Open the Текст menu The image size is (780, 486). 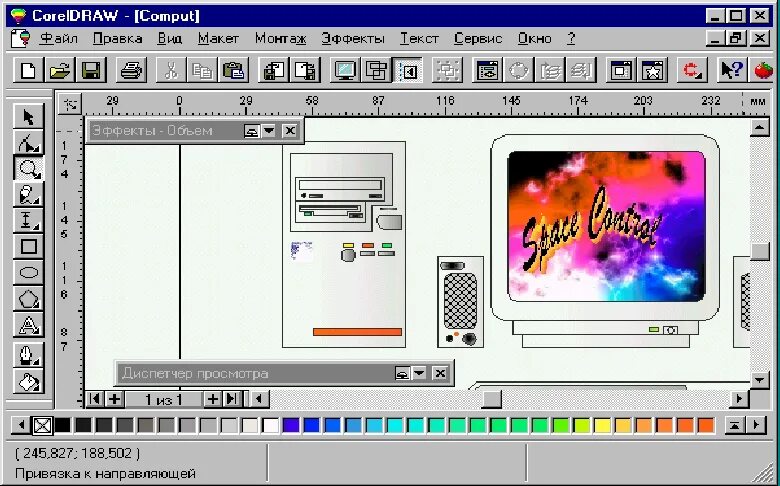419,38
